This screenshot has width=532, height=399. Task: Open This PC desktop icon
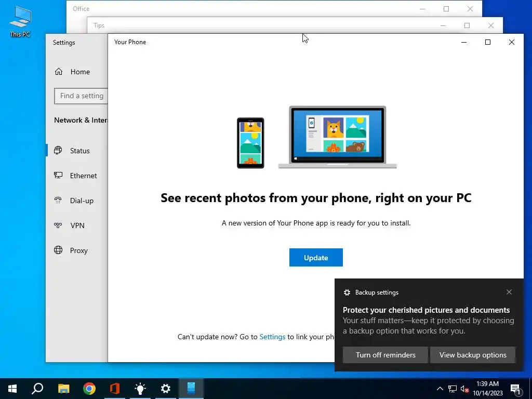20,21
